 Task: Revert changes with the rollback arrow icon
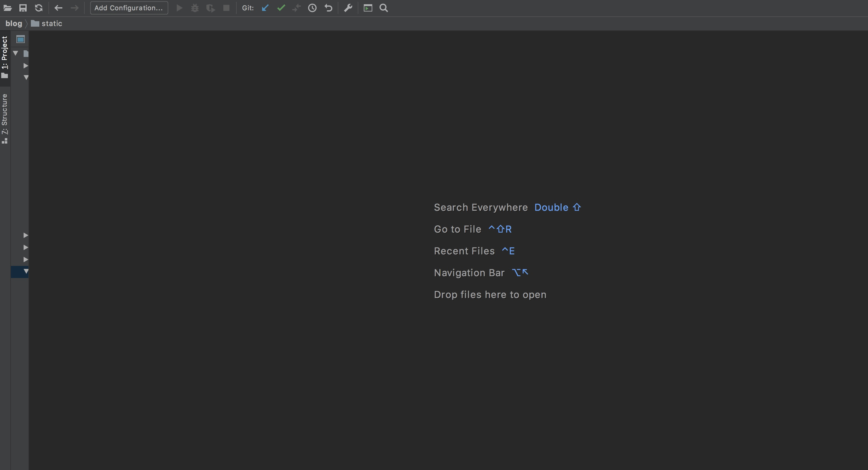329,8
